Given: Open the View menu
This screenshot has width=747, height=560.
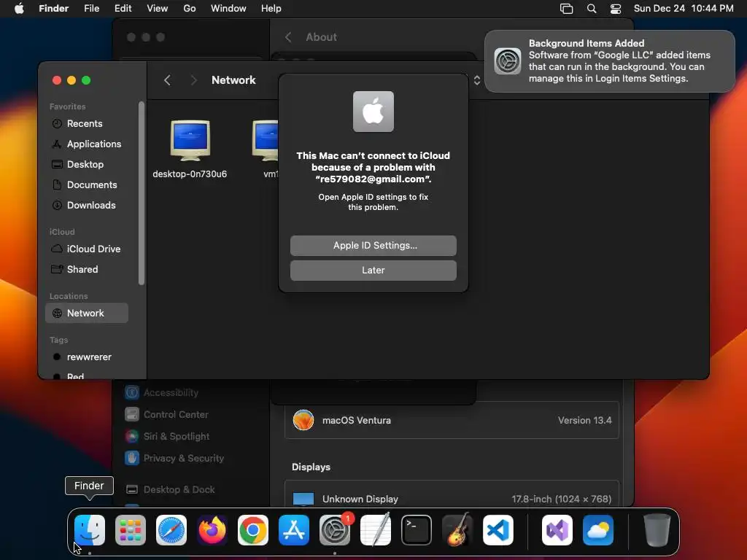Looking at the screenshot, I should [x=158, y=9].
